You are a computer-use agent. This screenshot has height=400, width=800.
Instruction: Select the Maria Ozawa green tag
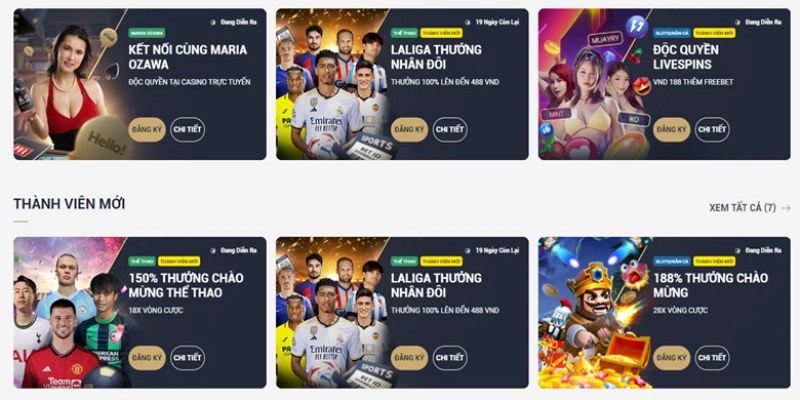(146, 33)
